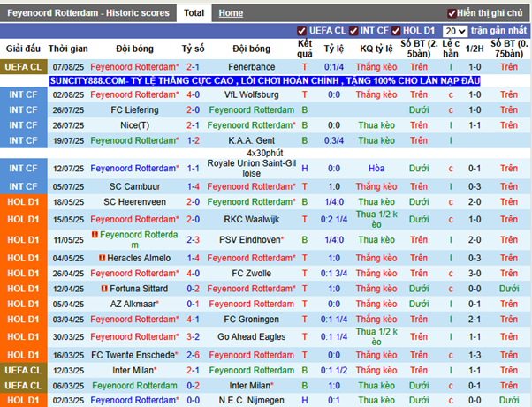Image resolution: width=532 pixels, height=407 pixels.
Task: Click Go Ahead Eagles team name
Action: [251, 337]
